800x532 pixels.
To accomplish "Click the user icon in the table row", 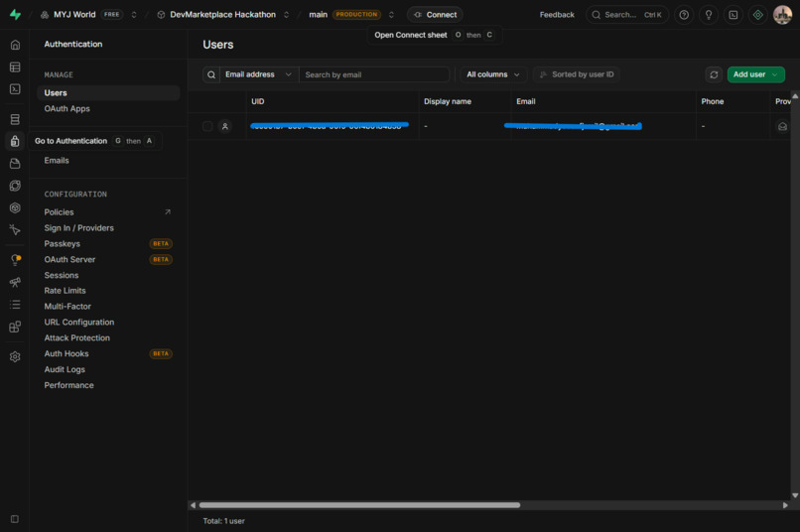I will [x=225, y=126].
